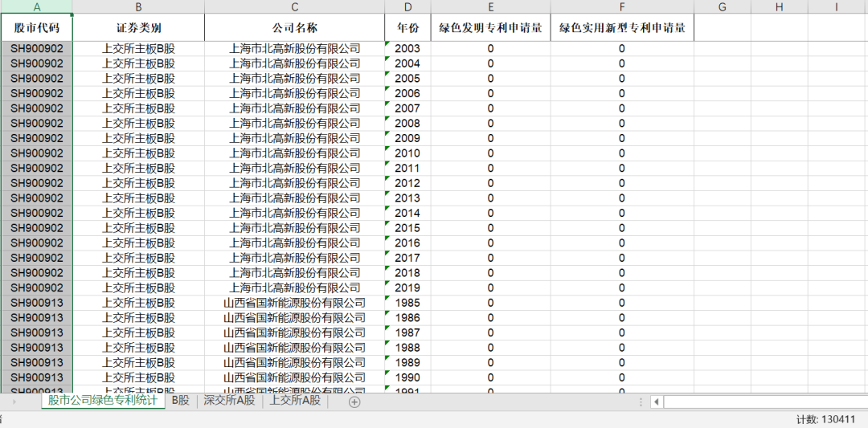Select year cell 2014

pos(408,213)
